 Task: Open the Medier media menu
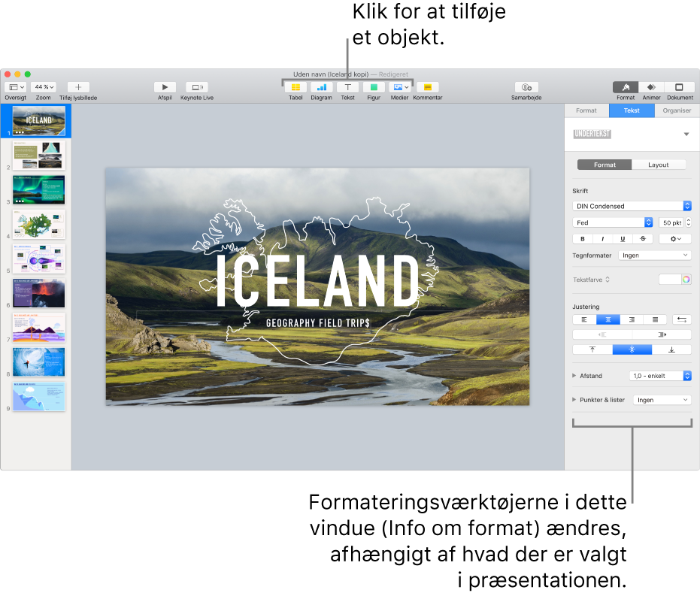tap(399, 87)
